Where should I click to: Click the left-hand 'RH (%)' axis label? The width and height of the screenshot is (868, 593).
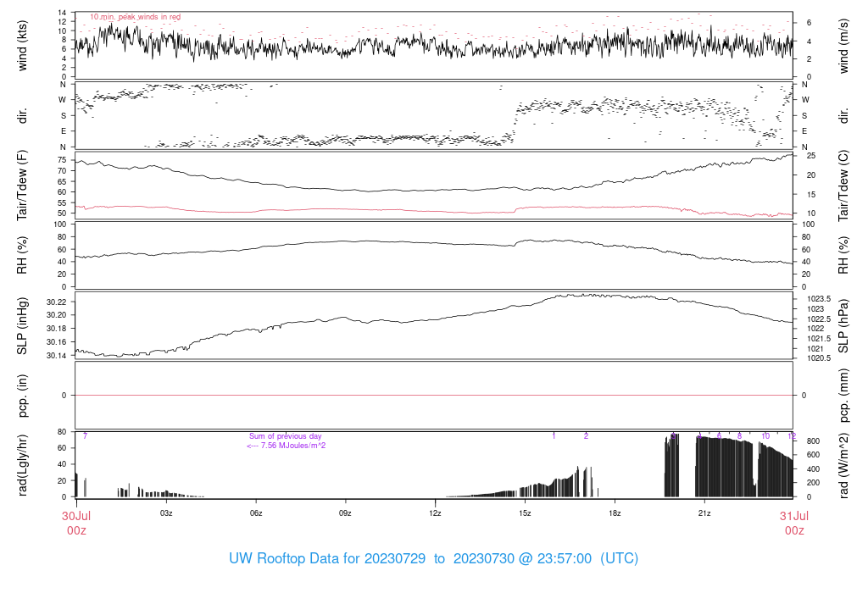click(22, 256)
